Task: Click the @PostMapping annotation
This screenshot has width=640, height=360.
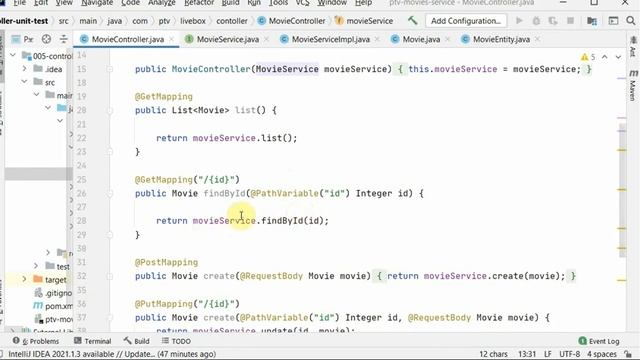Action: click(167, 262)
